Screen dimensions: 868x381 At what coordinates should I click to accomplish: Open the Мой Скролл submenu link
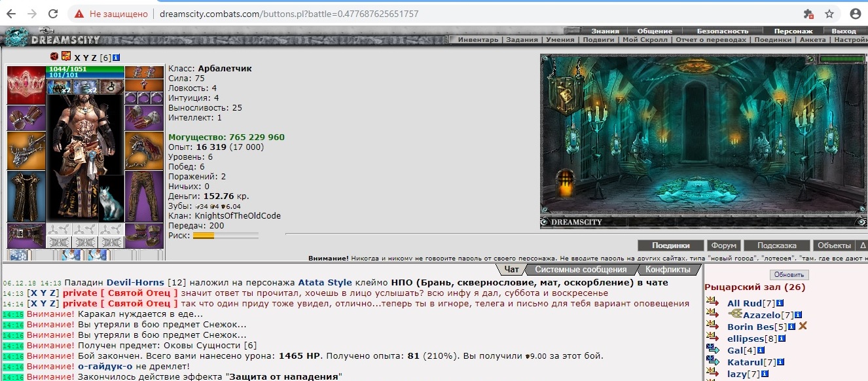click(x=645, y=40)
